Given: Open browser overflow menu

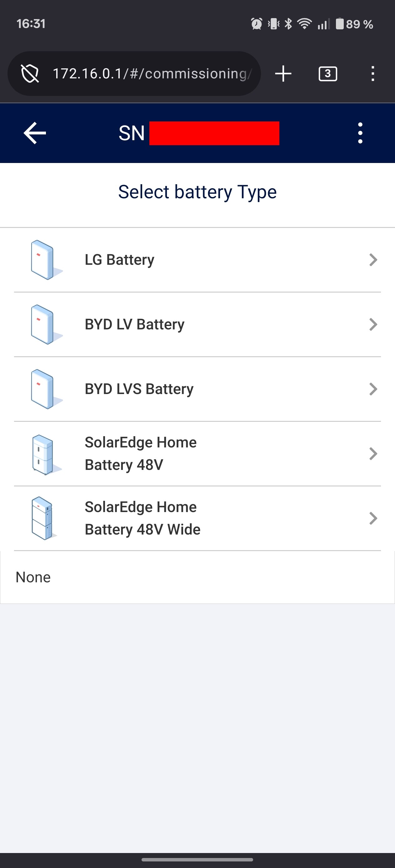Looking at the screenshot, I should (372, 73).
